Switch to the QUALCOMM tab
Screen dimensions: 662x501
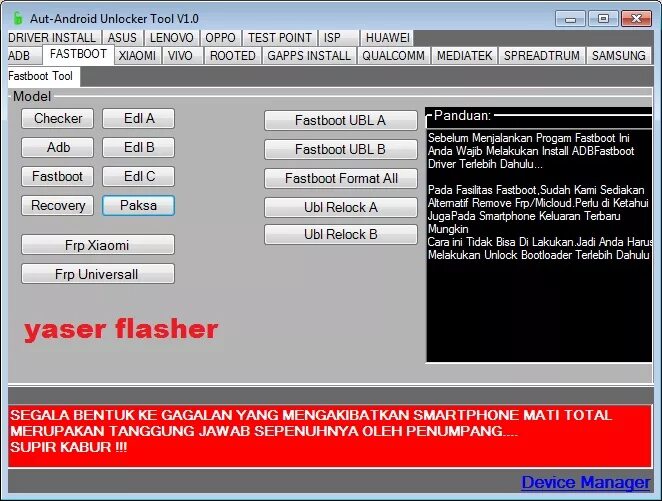(x=393, y=56)
